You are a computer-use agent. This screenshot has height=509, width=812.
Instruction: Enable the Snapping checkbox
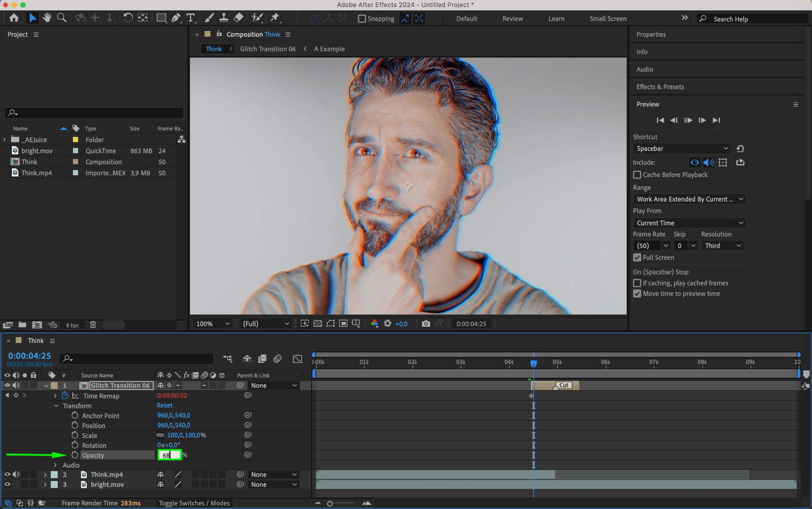pos(362,19)
